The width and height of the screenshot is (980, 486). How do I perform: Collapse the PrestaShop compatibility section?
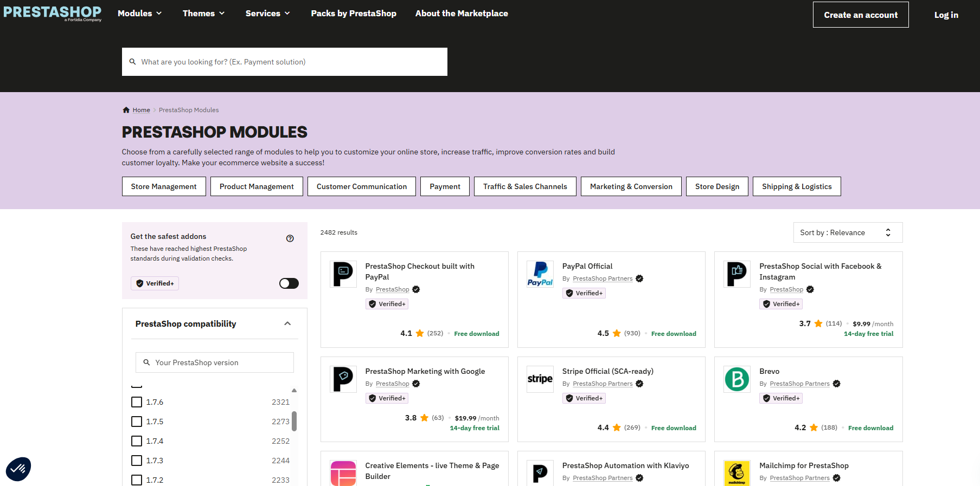pyautogui.click(x=287, y=323)
